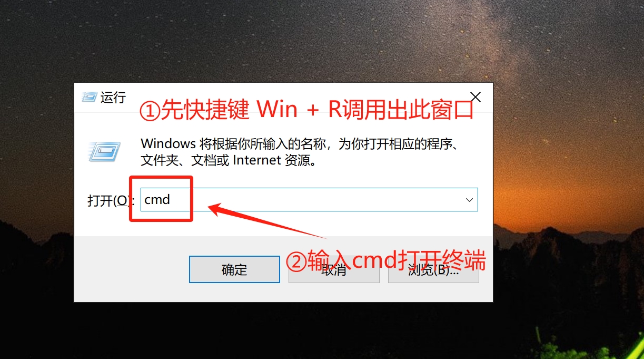Click the red rectangle border around cmd

161,199
